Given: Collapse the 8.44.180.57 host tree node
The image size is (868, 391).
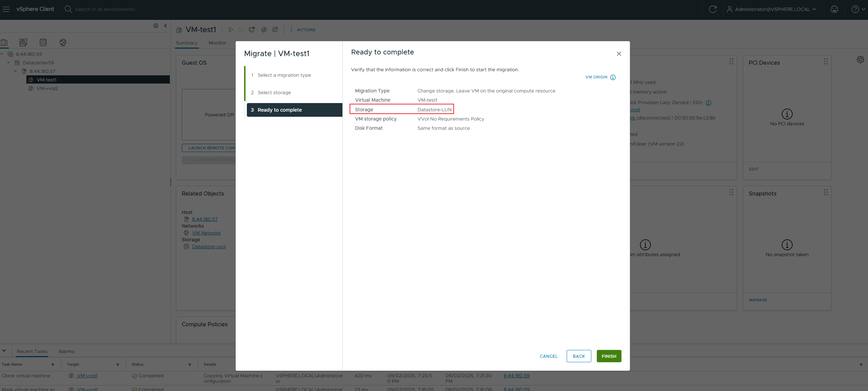Looking at the screenshot, I should [x=15, y=71].
